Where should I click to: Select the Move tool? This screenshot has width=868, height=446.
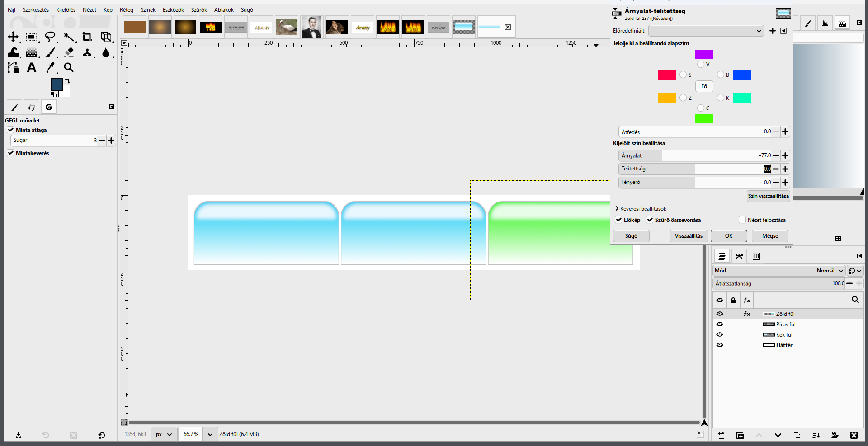pyautogui.click(x=13, y=37)
